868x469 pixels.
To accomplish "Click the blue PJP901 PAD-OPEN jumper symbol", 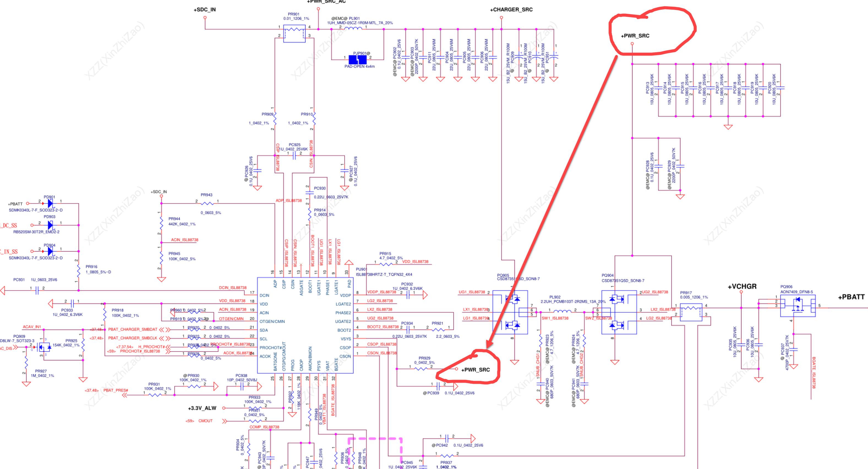I will (357, 60).
